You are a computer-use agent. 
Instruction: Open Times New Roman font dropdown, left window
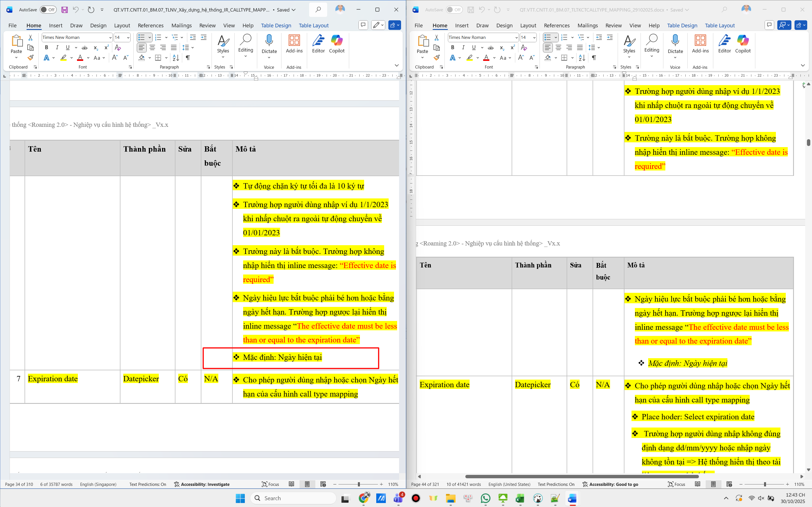coord(110,37)
